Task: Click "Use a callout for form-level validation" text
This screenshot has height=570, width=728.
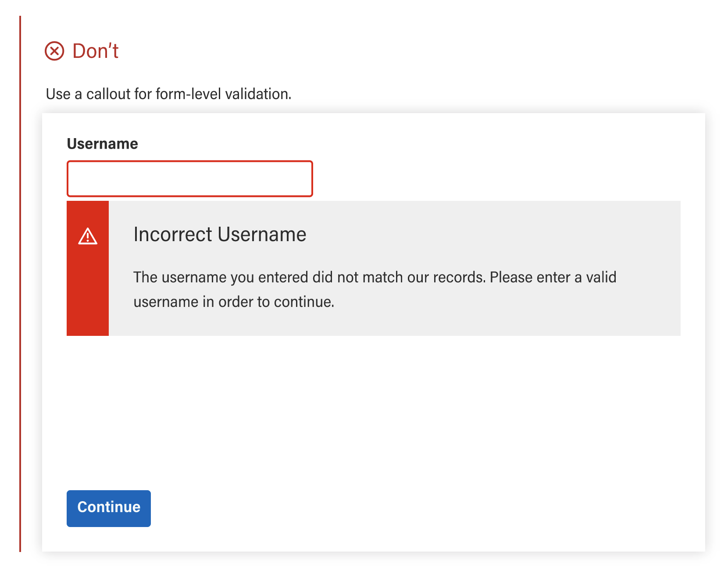Action: click(168, 94)
